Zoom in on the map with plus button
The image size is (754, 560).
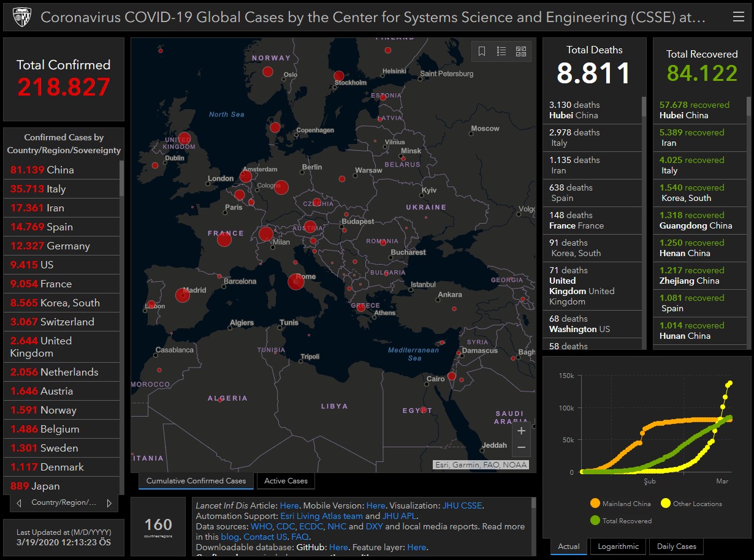click(521, 431)
